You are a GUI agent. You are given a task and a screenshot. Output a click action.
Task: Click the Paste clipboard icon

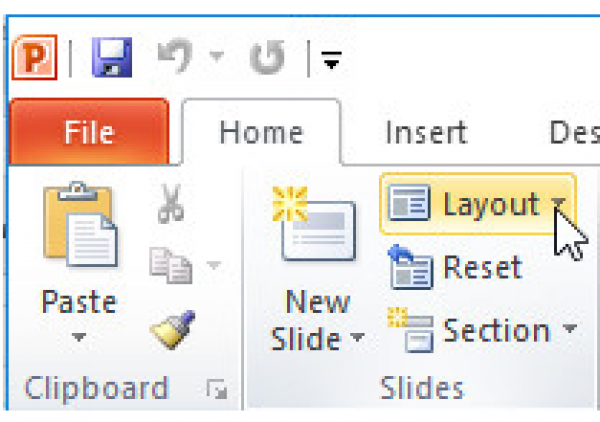click(80, 230)
